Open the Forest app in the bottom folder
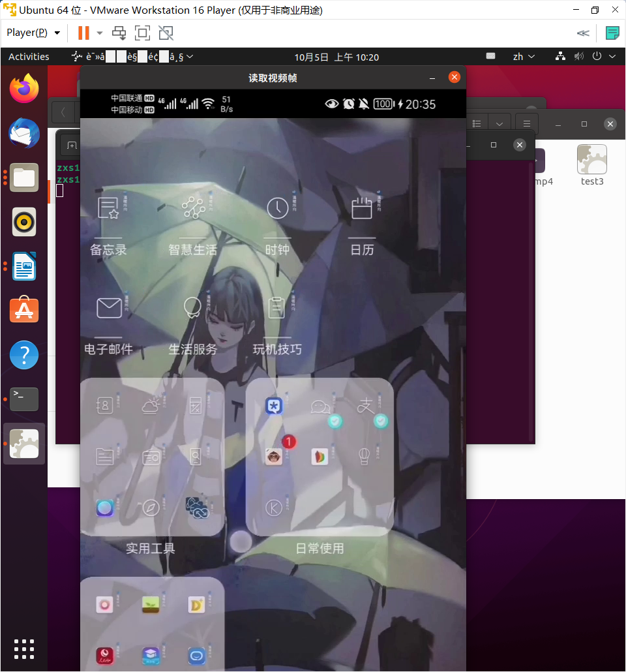The width and height of the screenshot is (626, 672). [151, 604]
